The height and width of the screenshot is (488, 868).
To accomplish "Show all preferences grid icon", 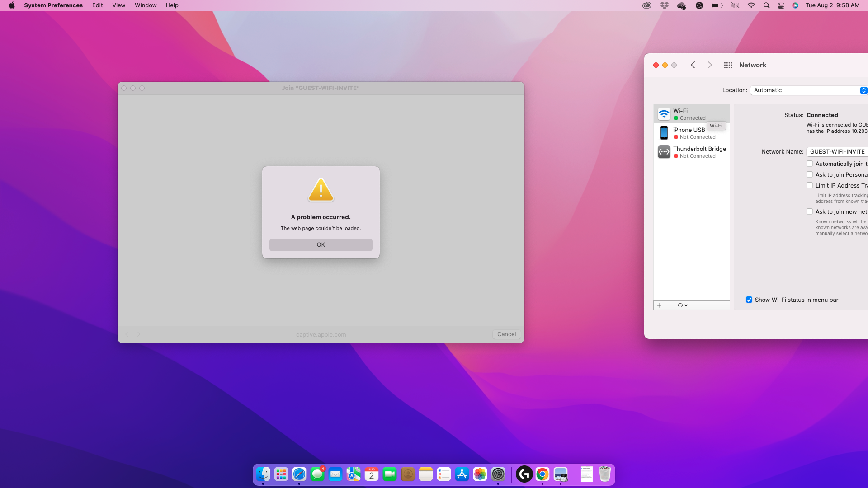I will click(x=728, y=65).
